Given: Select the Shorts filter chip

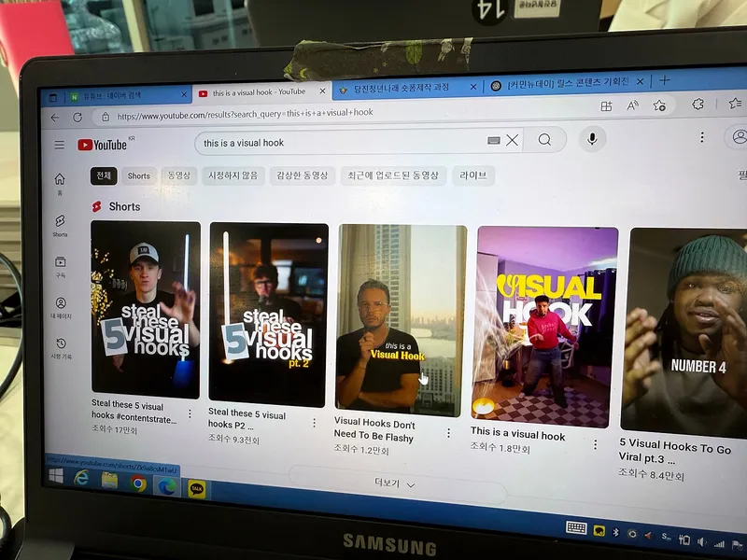Looking at the screenshot, I should (x=138, y=175).
